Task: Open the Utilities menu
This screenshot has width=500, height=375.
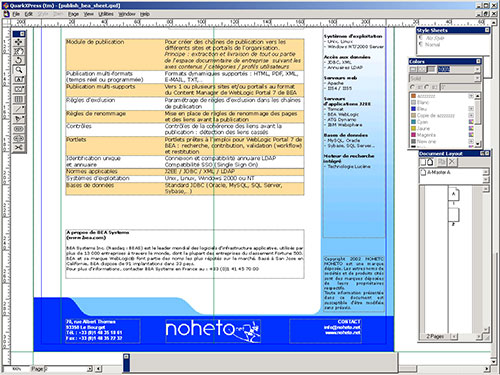Action: click(x=106, y=14)
